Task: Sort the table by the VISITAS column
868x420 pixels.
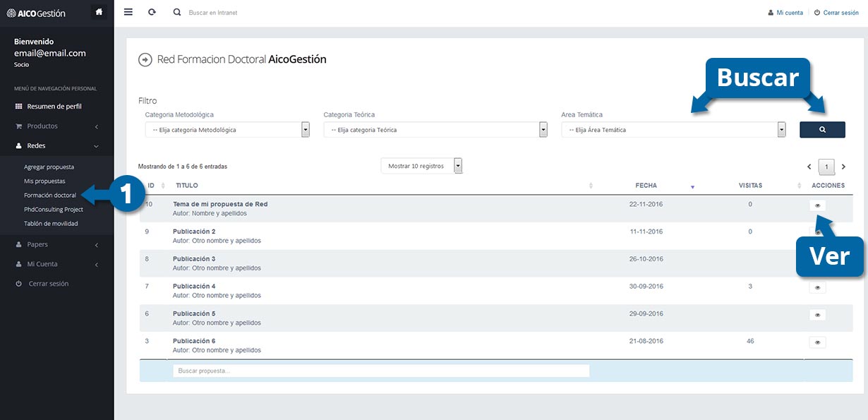Action: tap(750, 186)
